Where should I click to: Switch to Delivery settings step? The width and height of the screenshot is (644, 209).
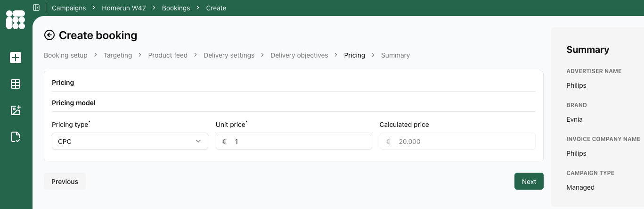[x=229, y=55]
